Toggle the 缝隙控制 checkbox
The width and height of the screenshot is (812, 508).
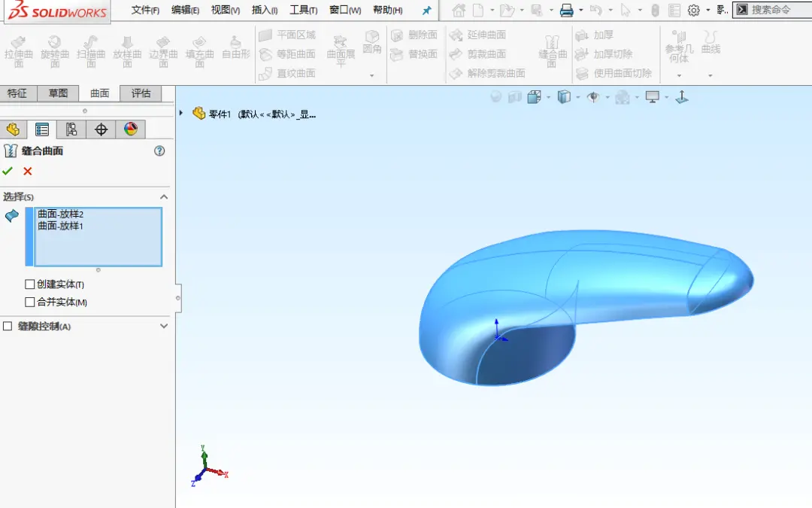click(8, 326)
